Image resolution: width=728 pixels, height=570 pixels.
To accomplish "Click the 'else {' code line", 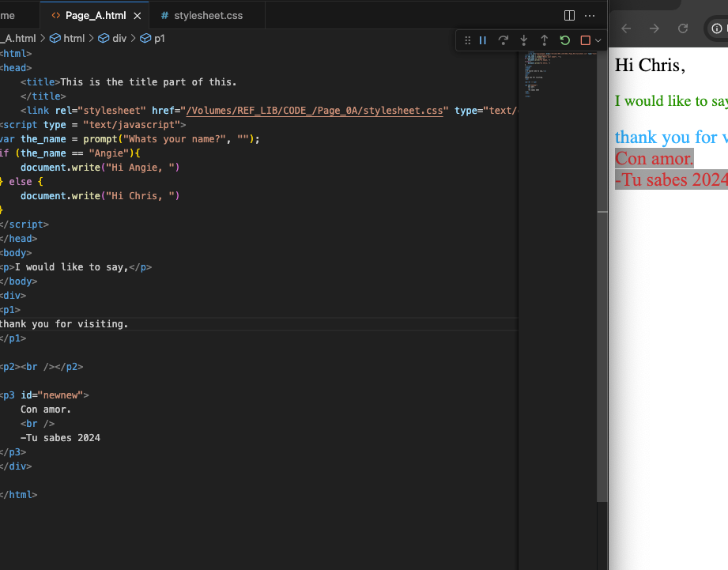I will tap(21, 182).
